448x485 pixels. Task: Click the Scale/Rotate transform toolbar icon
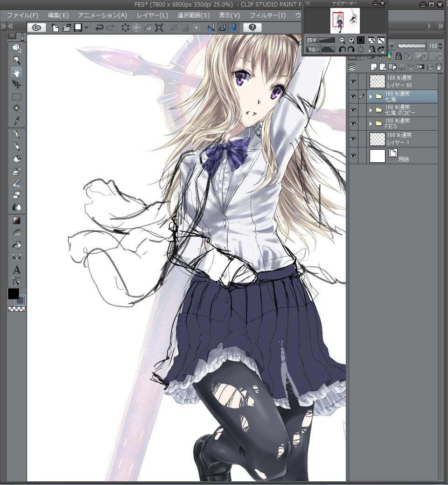[159, 28]
